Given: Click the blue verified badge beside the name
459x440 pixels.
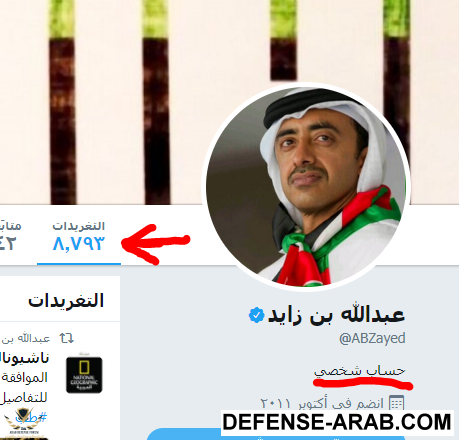Looking at the screenshot, I should [x=256, y=315].
